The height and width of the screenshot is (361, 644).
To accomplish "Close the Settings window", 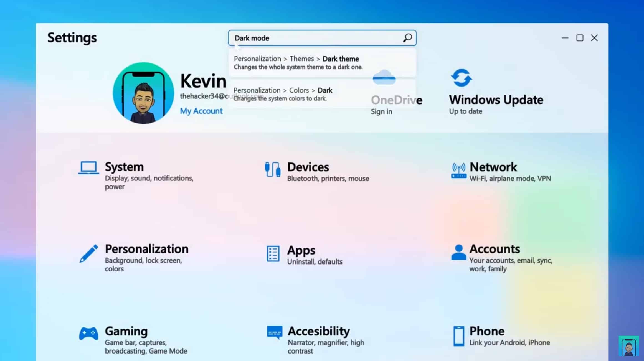I will (x=594, y=38).
